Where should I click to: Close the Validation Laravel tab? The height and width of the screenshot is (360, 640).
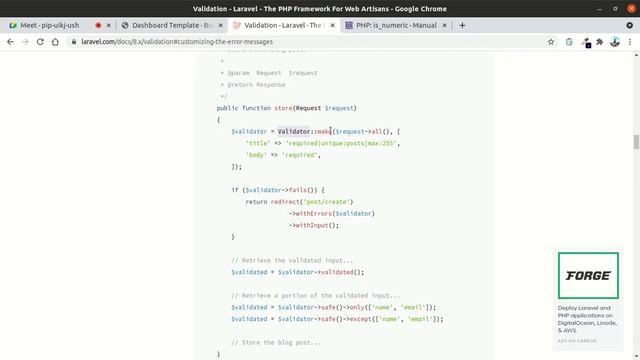pyautogui.click(x=333, y=25)
